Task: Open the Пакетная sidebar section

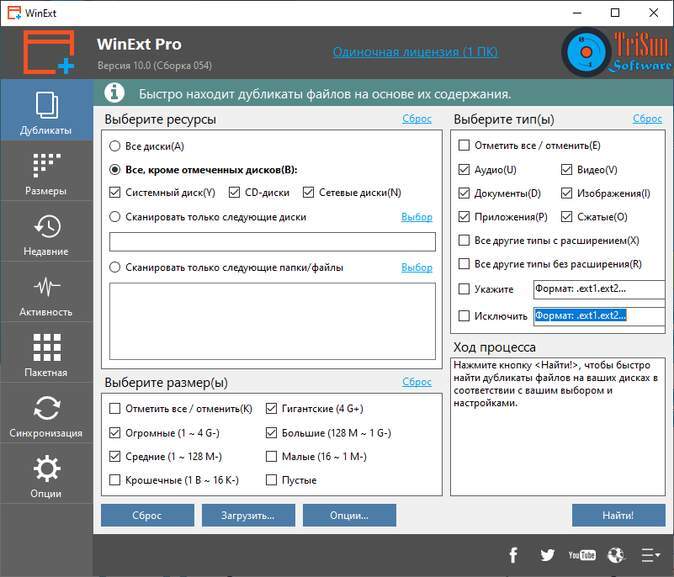Action: [x=46, y=354]
